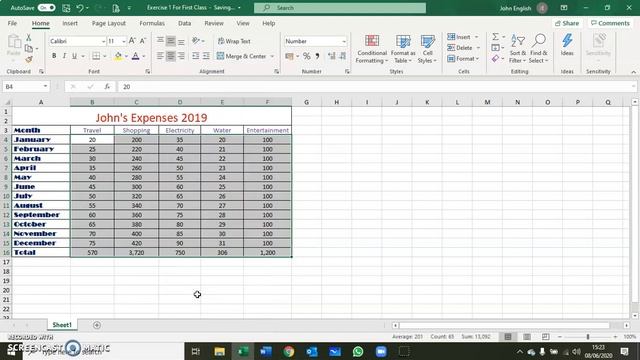This screenshot has height=360, width=640.
Task: Click the Increase Font Size icon
Action: pyautogui.click(x=132, y=41)
